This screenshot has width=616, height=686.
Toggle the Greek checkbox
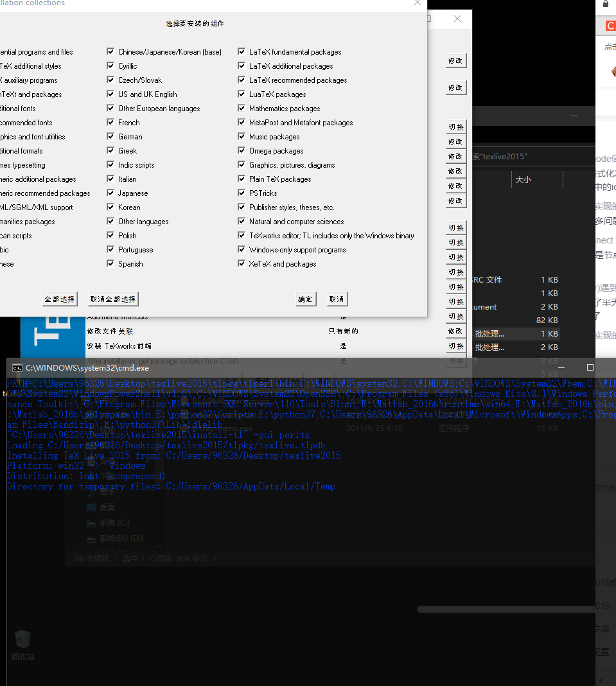click(110, 150)
